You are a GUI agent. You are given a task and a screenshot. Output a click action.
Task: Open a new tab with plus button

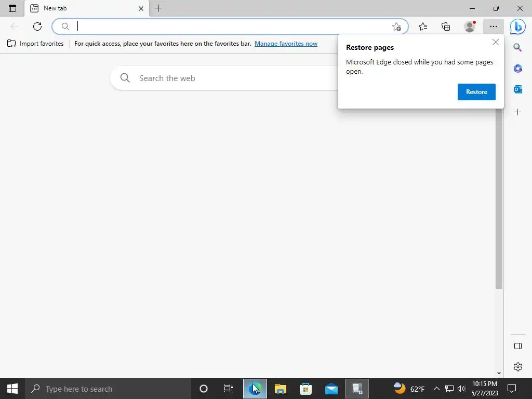point(158,8)
